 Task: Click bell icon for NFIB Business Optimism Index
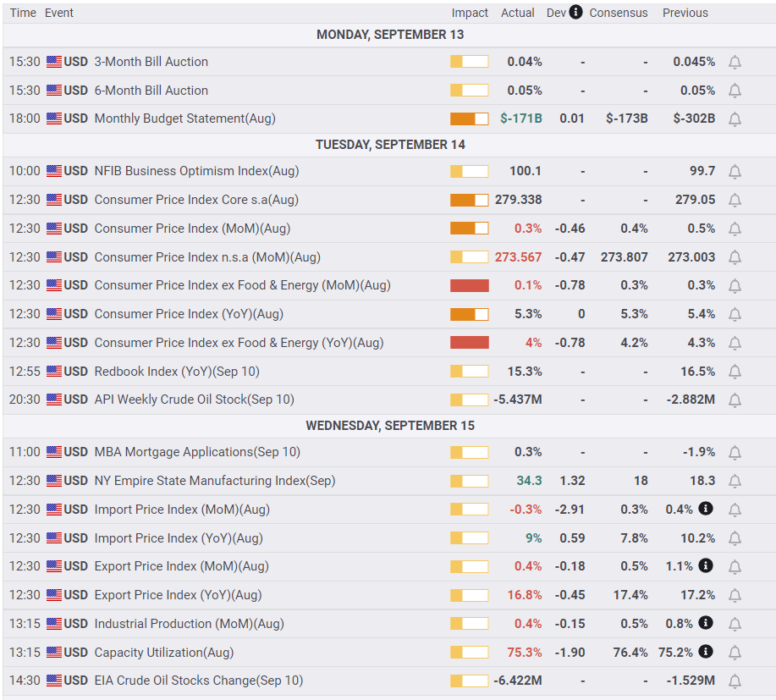pos(735,172)
